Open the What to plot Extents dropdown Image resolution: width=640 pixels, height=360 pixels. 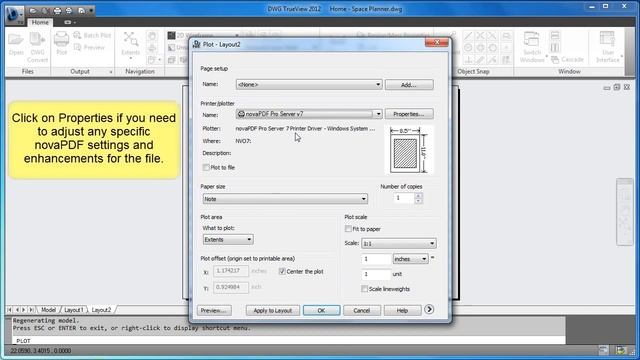(228, 240)
